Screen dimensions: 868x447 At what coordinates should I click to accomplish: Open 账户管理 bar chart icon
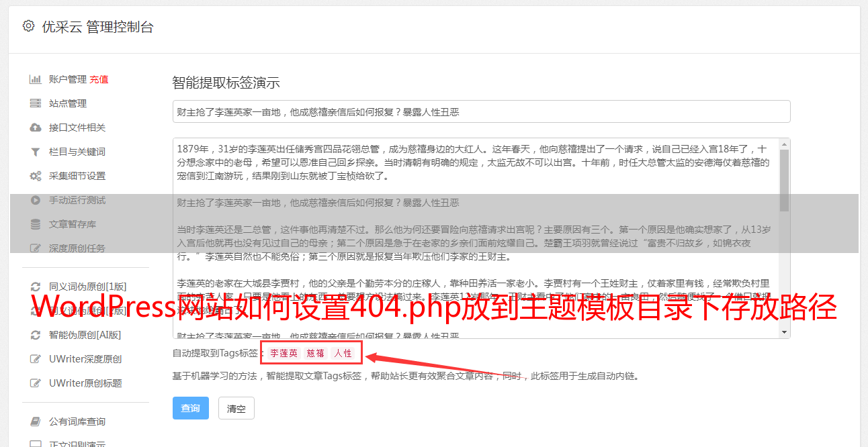pos(36,79)
